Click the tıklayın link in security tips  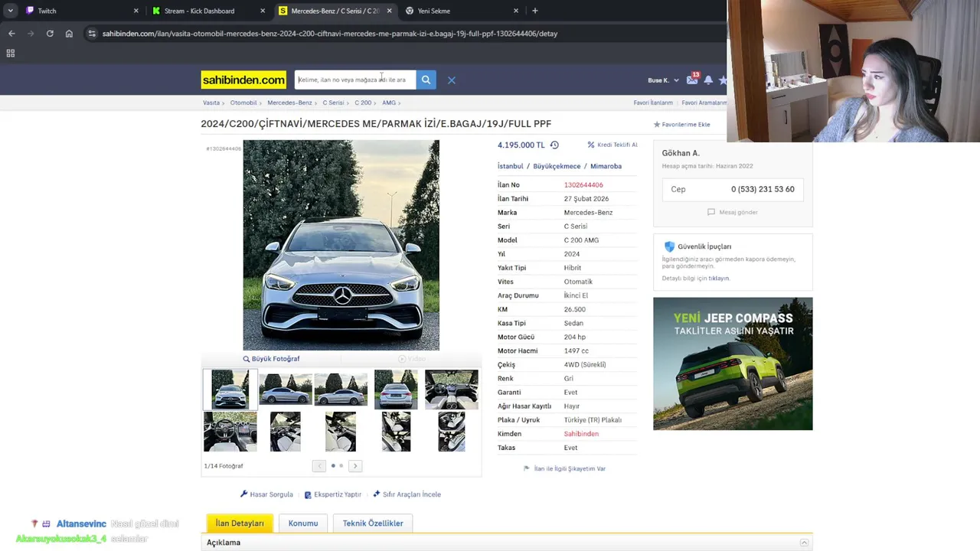(x=719, y=279)
